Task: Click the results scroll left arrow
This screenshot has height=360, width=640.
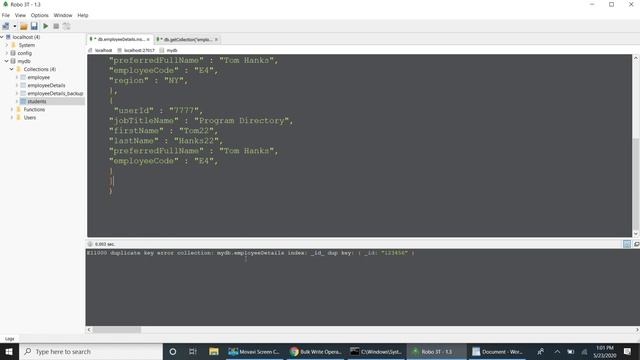Action: click(x=89, y=329)
